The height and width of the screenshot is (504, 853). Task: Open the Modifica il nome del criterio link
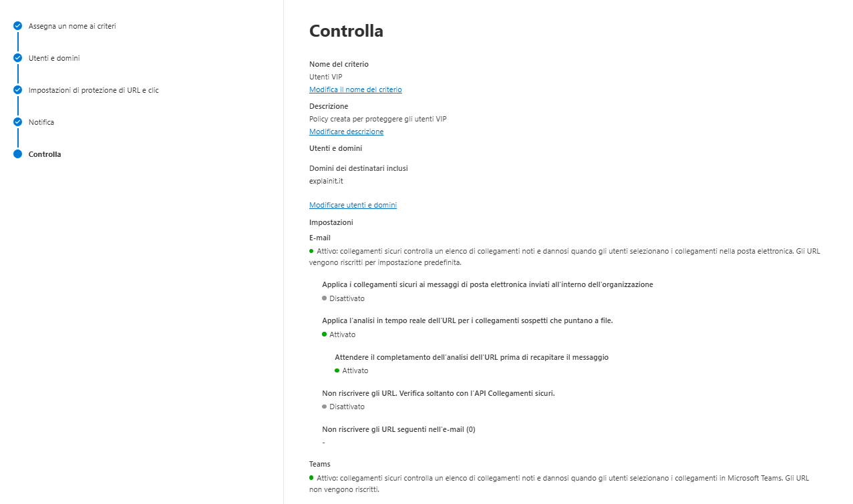click(x=355, y=89)
